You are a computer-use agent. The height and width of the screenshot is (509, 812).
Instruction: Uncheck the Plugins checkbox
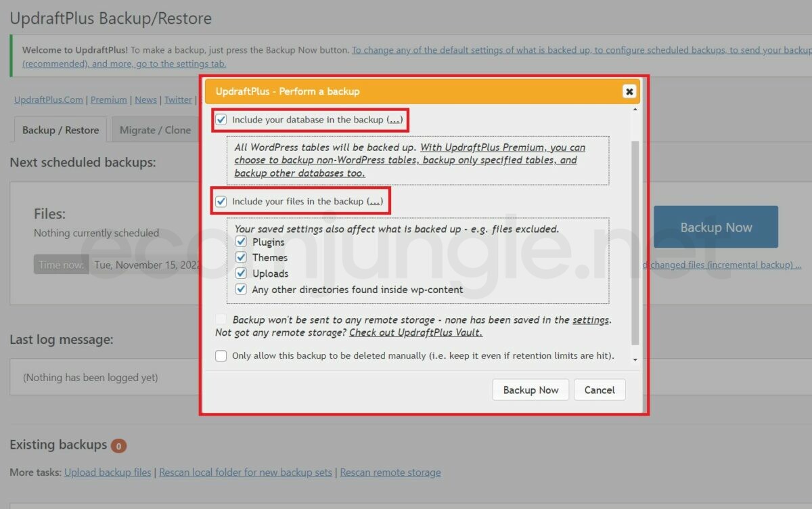[241, 242]
